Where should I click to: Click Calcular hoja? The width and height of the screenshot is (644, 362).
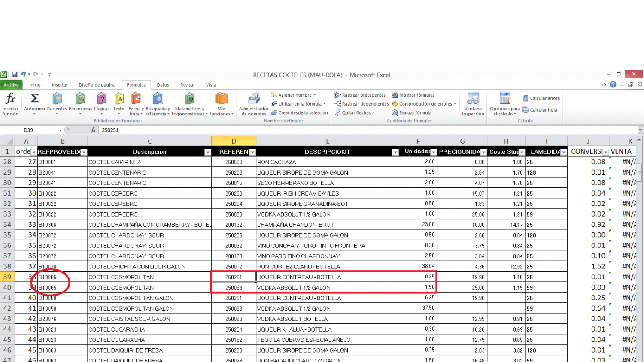coord(540,110)
